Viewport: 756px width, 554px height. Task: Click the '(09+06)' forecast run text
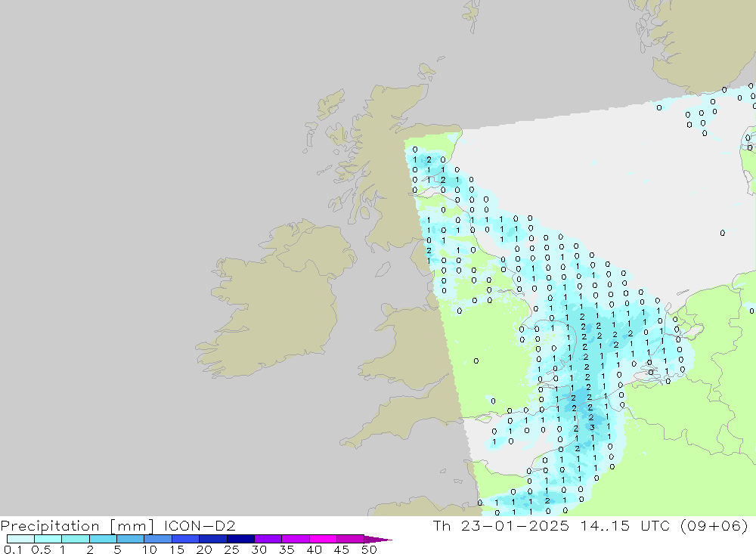click(x=714, y=525)
